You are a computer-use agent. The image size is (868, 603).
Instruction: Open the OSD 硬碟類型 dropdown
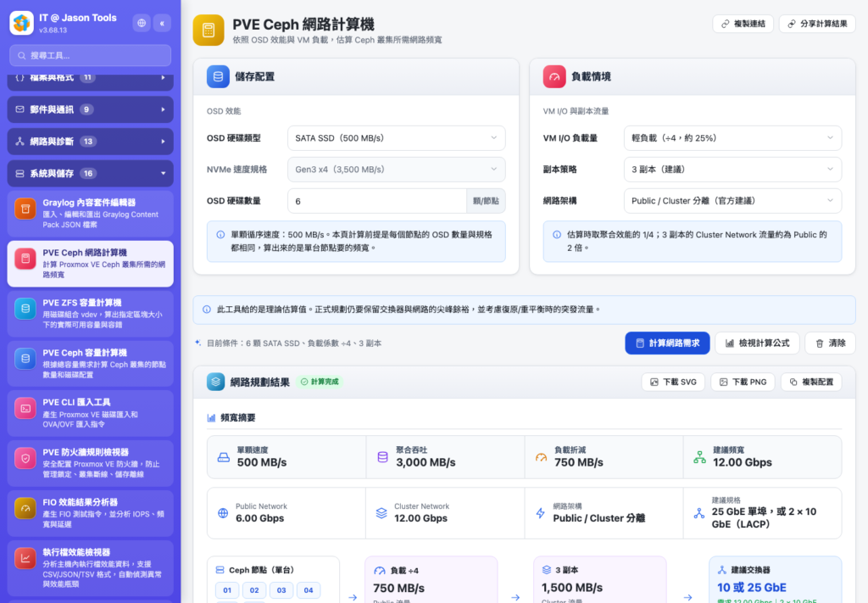(x=397, y=138)
